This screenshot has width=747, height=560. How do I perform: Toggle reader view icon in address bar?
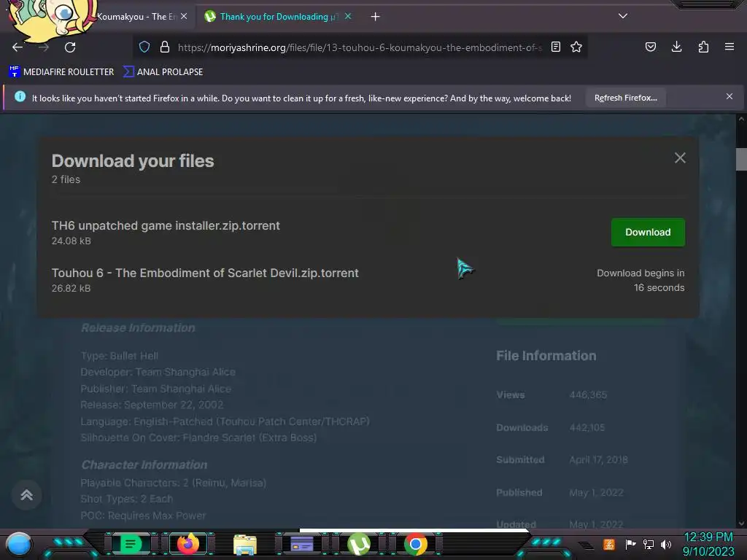click(555, 47)
